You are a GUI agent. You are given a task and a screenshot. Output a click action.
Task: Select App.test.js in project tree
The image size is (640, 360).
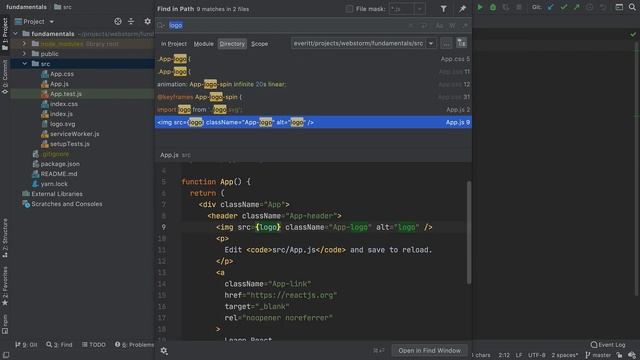[x=66, y=94]
